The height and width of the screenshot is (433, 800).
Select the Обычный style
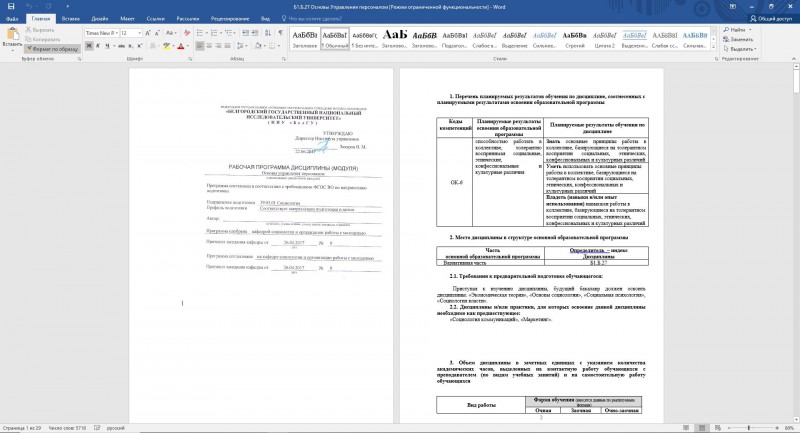335,39
